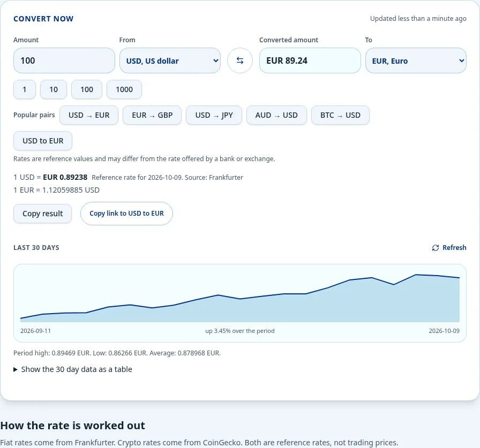Swap the From and To currencies
The height and width of the screenshot is (448, 480).
click(x=239, y=60)
